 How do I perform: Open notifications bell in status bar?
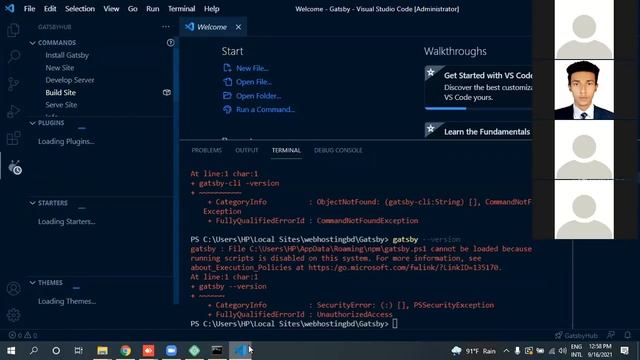coord(627,335)
